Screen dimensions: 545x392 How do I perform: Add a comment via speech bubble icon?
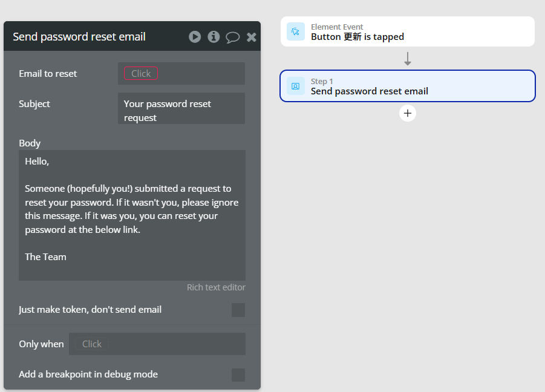232,37
